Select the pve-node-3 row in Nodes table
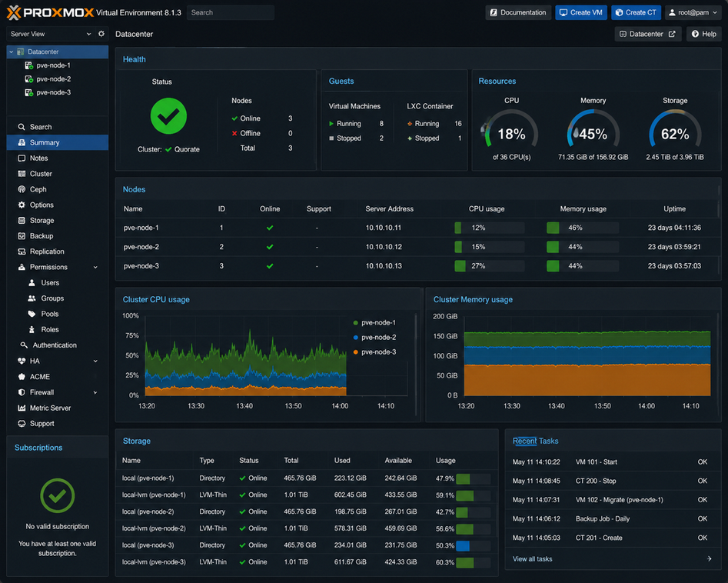The height and width of the screenshot is (583, 728). click(418, 266)
